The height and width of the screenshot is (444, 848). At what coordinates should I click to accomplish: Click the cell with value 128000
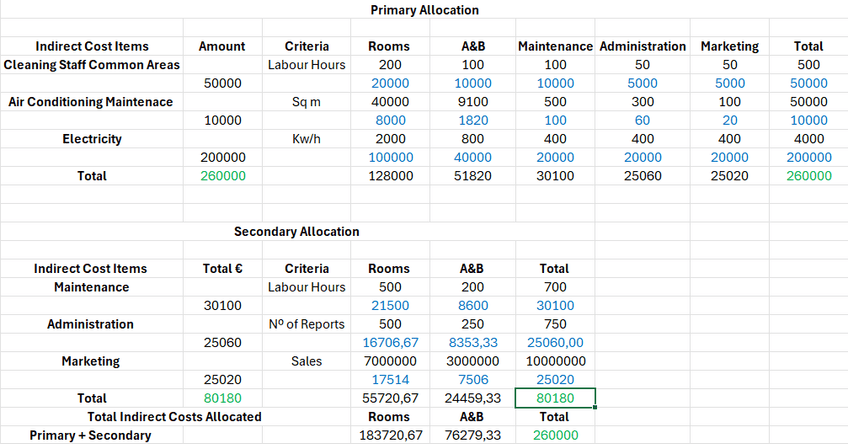[390, 176]
